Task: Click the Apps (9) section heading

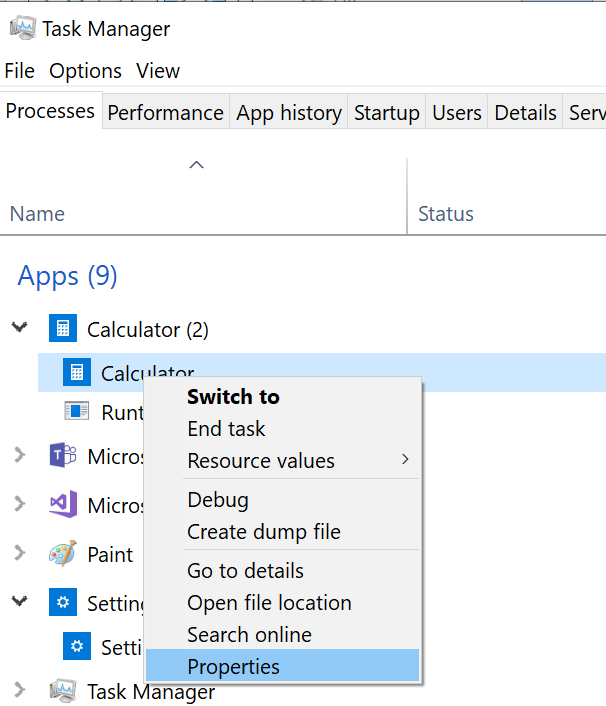Action: tap(68, 276)
